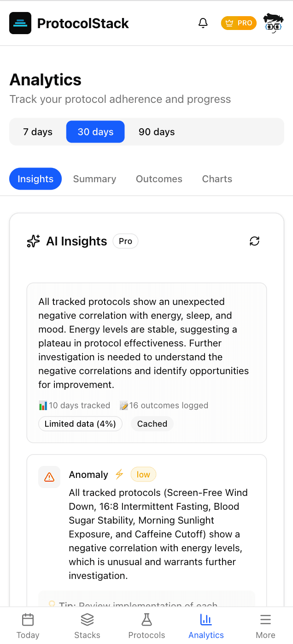This screenshot has width=293, height=644.
Task: Click the refresh icon in AI Insights
Action: (x=254, y=241)
